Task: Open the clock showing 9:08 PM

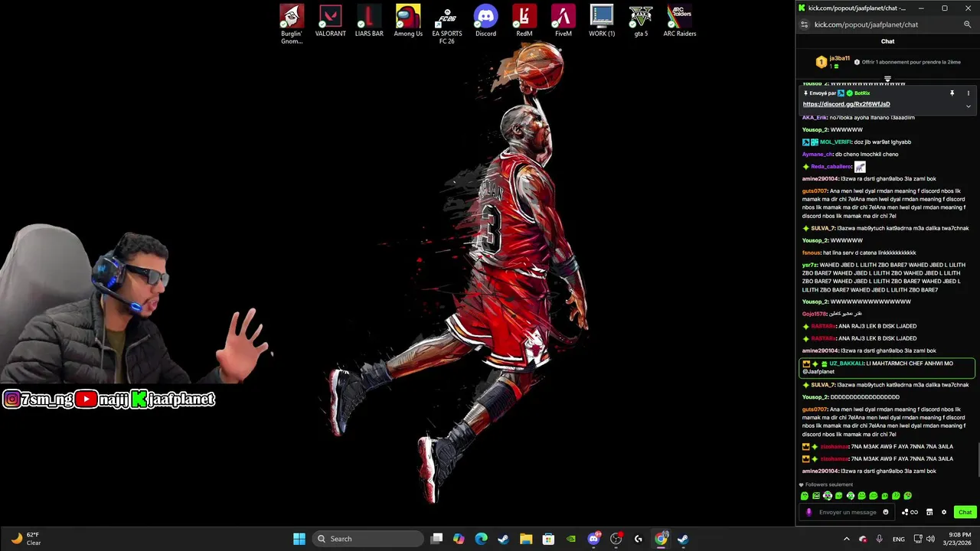Action: point(958,539)
